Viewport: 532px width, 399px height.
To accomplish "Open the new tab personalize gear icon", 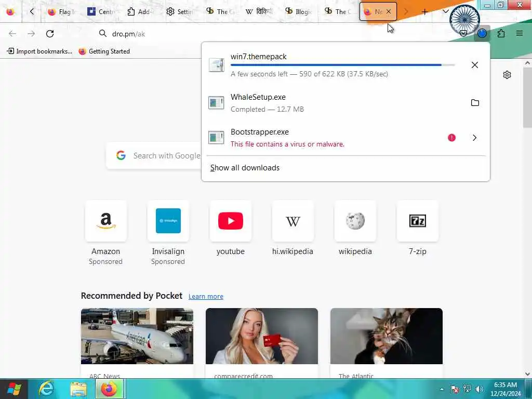I will pyautogui.click(x=507, y=75).
